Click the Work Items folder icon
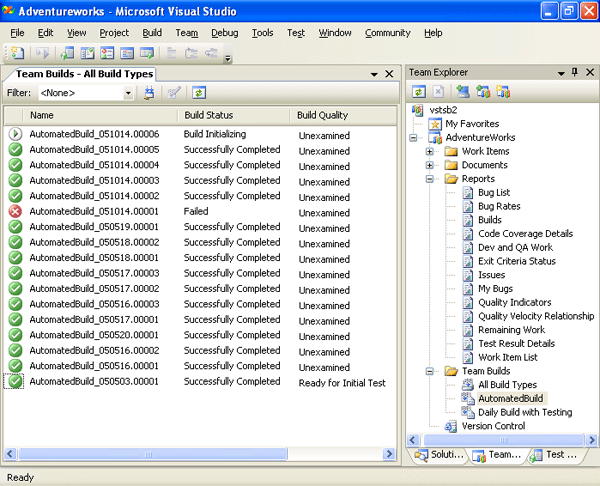600x486 pixels. [x=452, y=152]
